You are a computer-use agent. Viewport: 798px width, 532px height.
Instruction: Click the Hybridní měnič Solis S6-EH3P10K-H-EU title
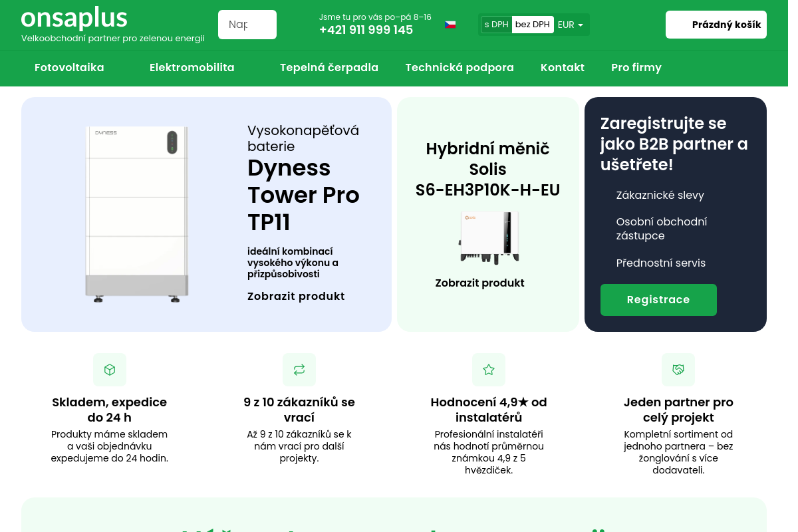488,169
